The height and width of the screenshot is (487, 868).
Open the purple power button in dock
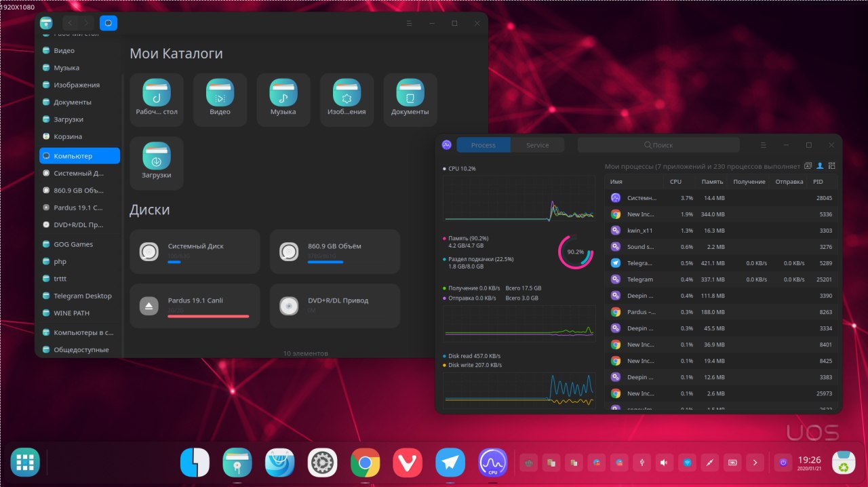click(783, 463)
